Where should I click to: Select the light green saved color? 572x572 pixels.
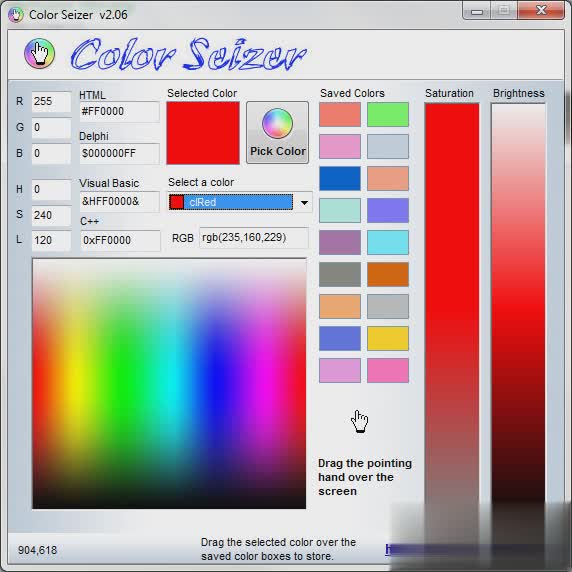point(388,115)
